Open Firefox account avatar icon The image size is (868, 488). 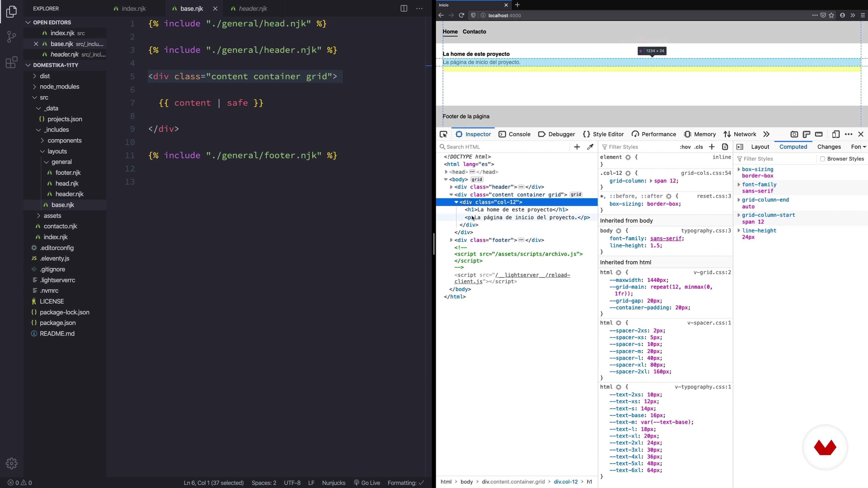click(842, 16)
